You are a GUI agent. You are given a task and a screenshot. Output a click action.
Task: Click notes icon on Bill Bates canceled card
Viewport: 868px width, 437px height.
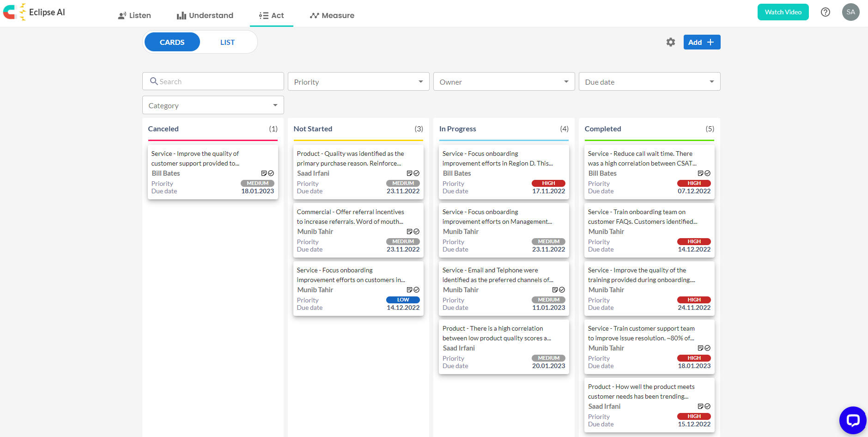pyautogui.click(x=264, y=173)
